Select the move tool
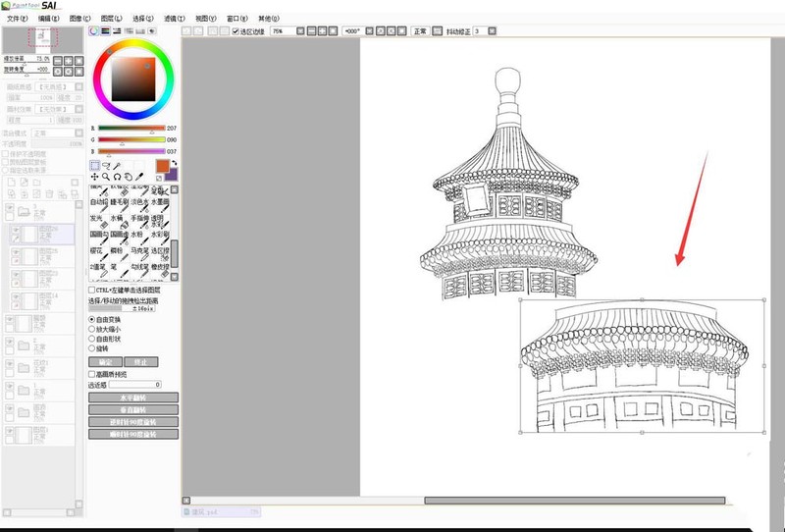785x532 pixels. [x=94, y=178]
